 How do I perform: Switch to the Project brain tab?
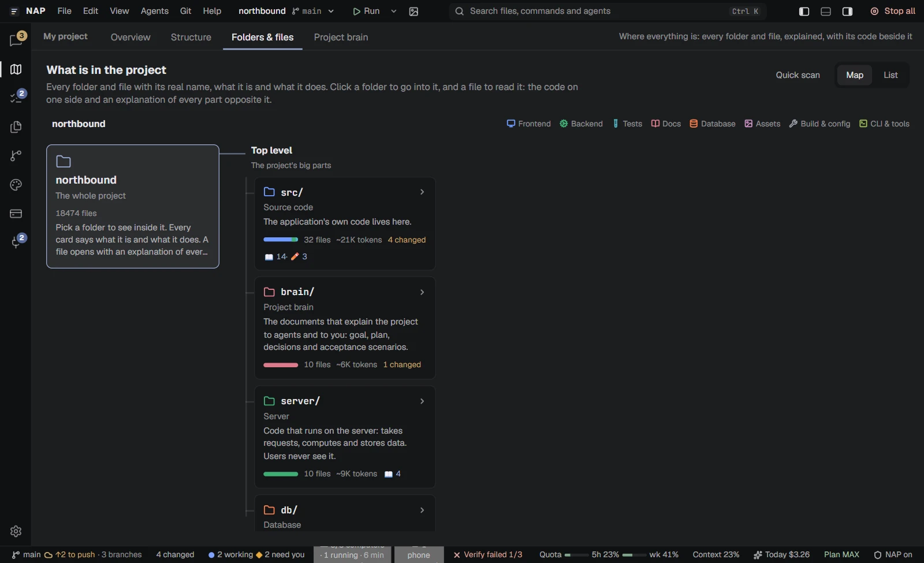(x=341, y=37)
